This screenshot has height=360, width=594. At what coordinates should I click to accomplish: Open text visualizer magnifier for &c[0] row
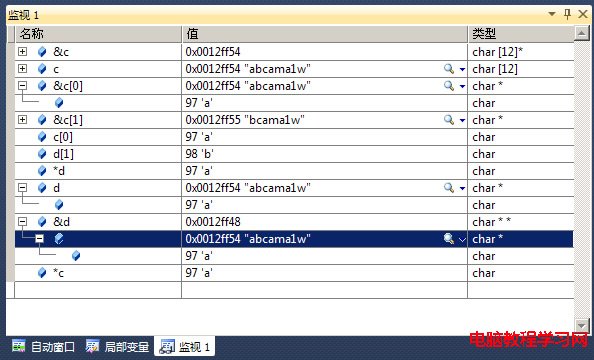(449, 86)
